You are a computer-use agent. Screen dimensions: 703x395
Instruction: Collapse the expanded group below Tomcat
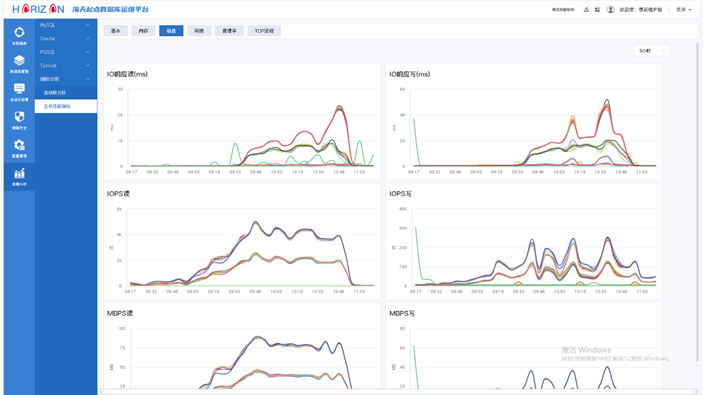[x=87, y=79]
